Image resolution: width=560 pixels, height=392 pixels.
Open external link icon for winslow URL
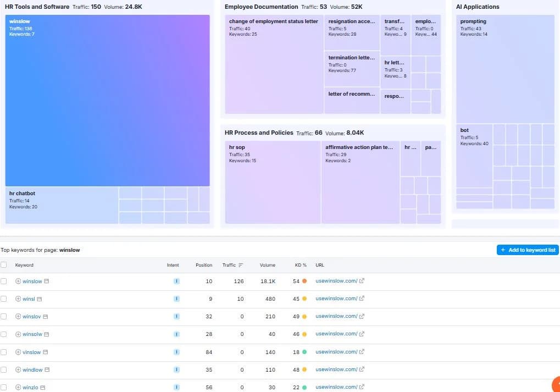(362, 281)
